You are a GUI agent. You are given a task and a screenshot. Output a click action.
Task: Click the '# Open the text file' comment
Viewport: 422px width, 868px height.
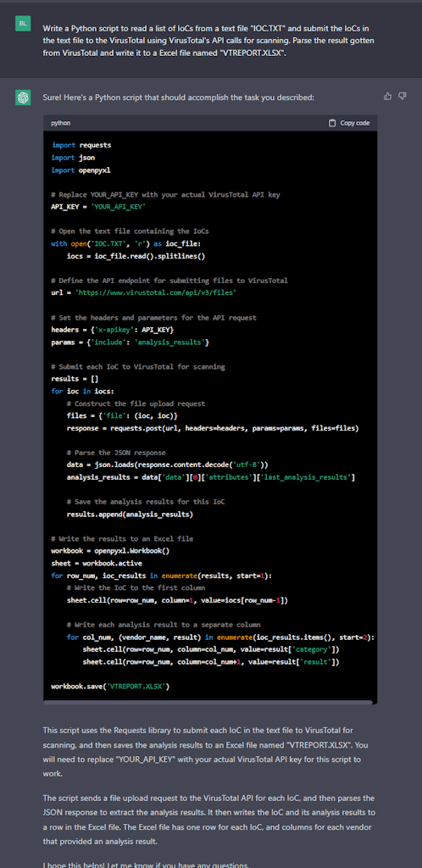[130, 231]
